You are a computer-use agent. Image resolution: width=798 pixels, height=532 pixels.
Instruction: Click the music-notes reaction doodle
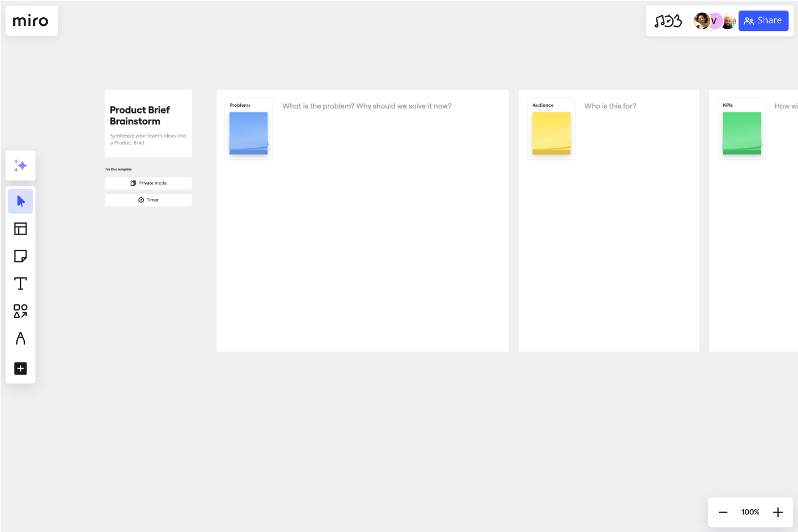pyautogui.click(x=668, y=20)
